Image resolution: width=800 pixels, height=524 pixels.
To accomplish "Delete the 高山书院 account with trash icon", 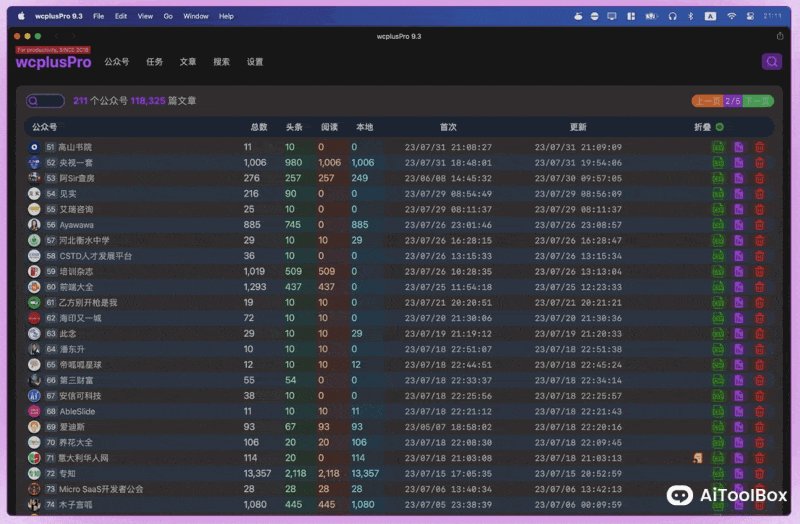I will tap(759, 147).
